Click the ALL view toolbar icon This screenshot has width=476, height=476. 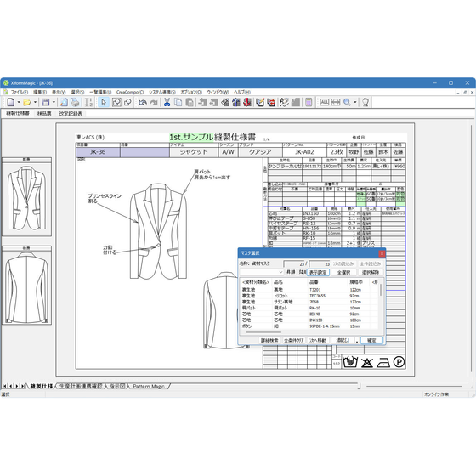click(324, 102)
